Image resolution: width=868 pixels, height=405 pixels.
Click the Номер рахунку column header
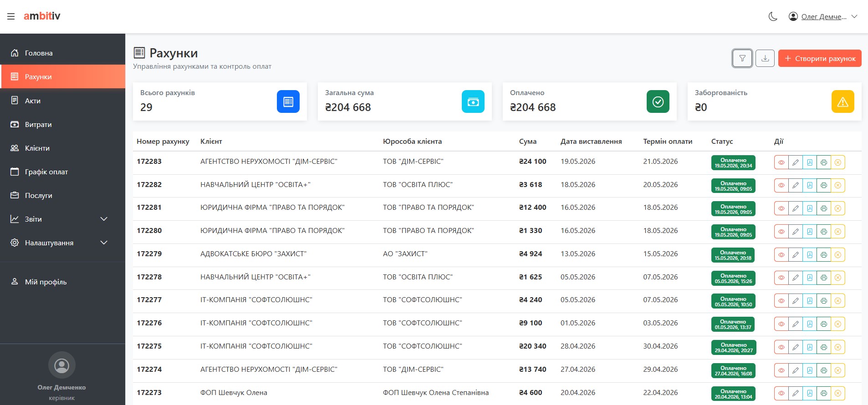click(163, 142)
